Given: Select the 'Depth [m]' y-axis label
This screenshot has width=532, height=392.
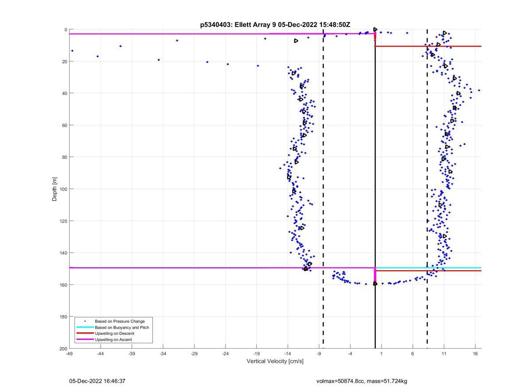Looking at the screenshot, I should pyautogui.click(x=55, y=189).
